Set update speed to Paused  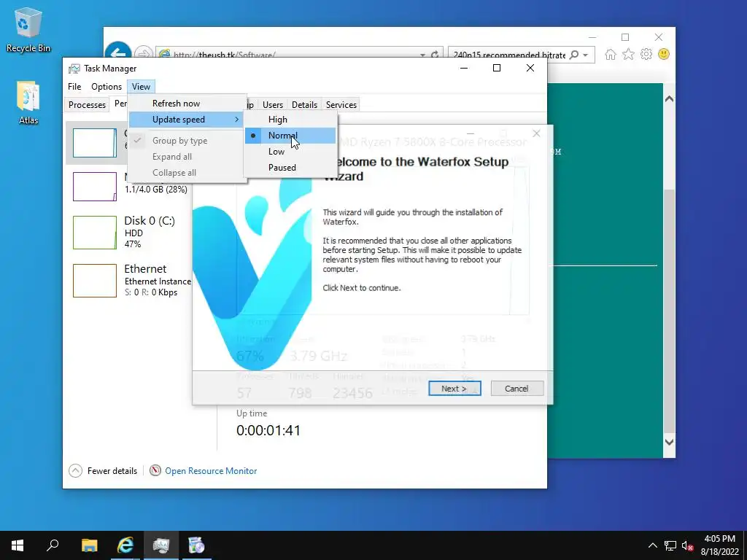pos(290,168)
